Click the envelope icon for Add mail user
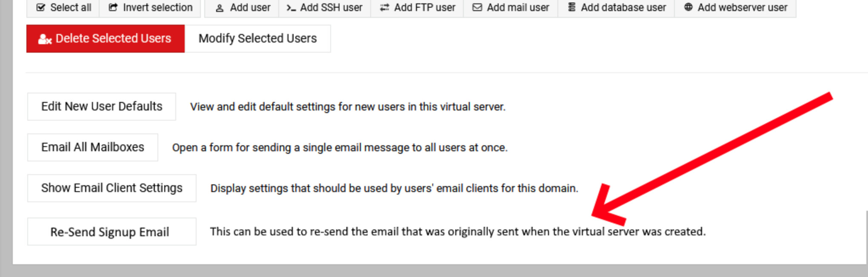Viewport: 868px width, 277px height. [477, 8]
